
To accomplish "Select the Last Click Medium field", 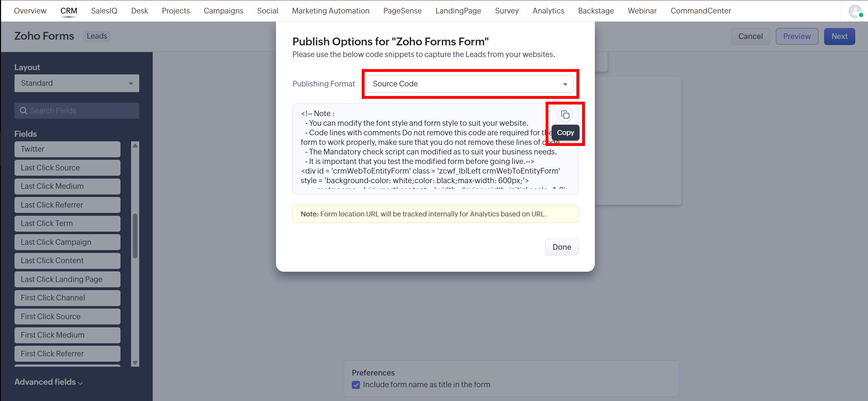I will [67, 186].
